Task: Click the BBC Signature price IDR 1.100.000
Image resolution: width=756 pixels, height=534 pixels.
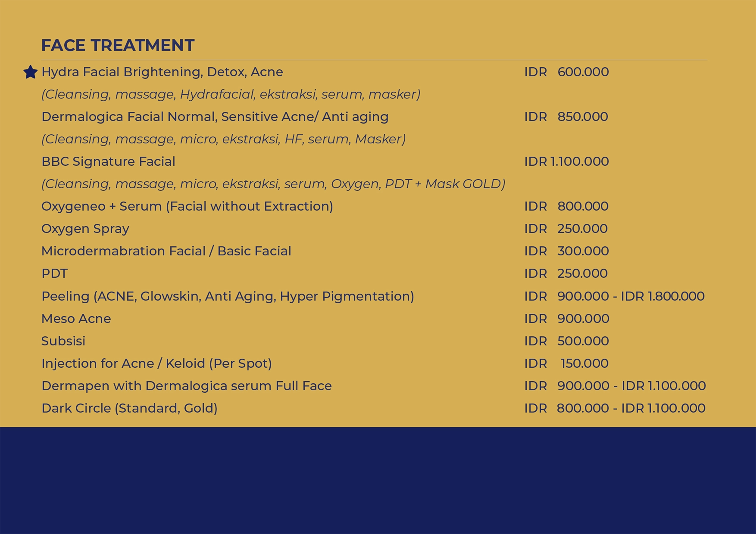Action: 566,161
